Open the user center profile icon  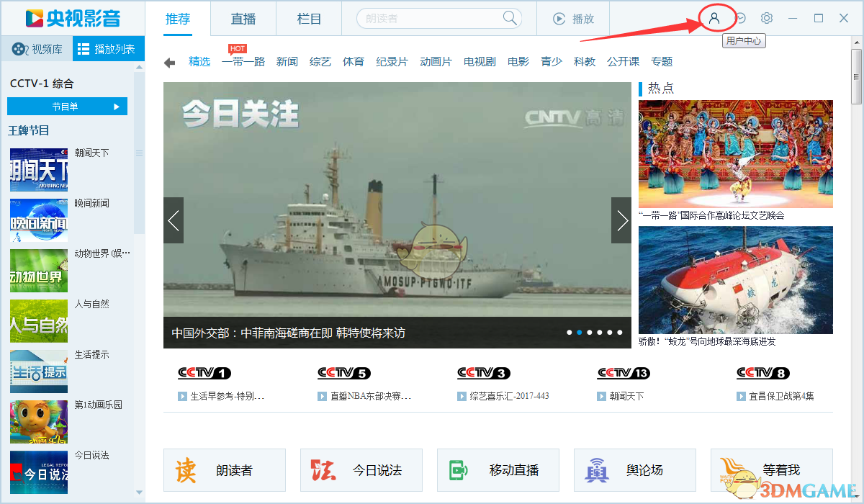tap(714, 19)
